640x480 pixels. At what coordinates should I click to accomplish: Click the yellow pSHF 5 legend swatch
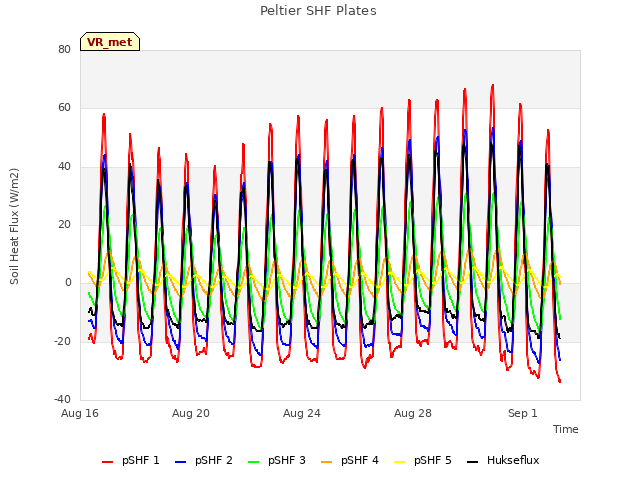400,462
